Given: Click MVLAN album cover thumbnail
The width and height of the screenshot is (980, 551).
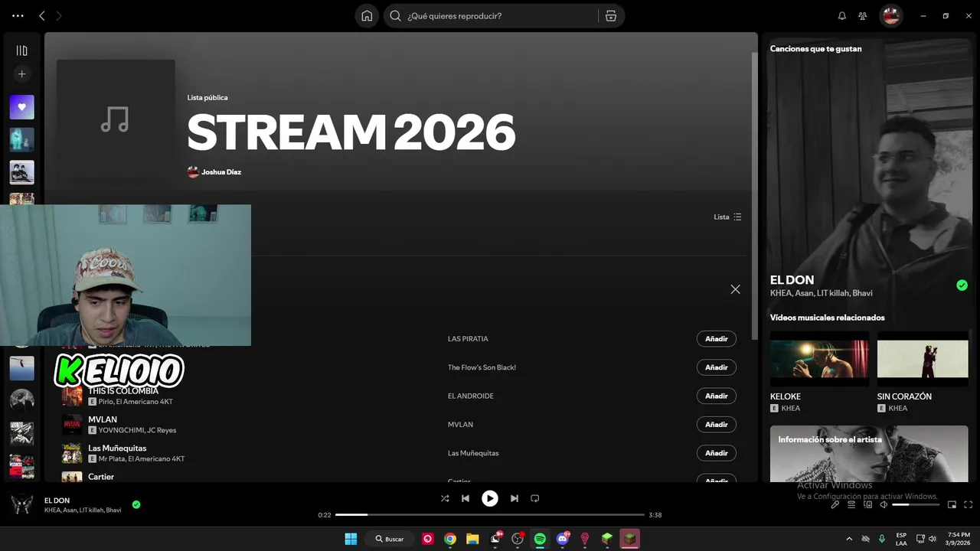Looking at the screenshot, I should [x=72, y=425].
